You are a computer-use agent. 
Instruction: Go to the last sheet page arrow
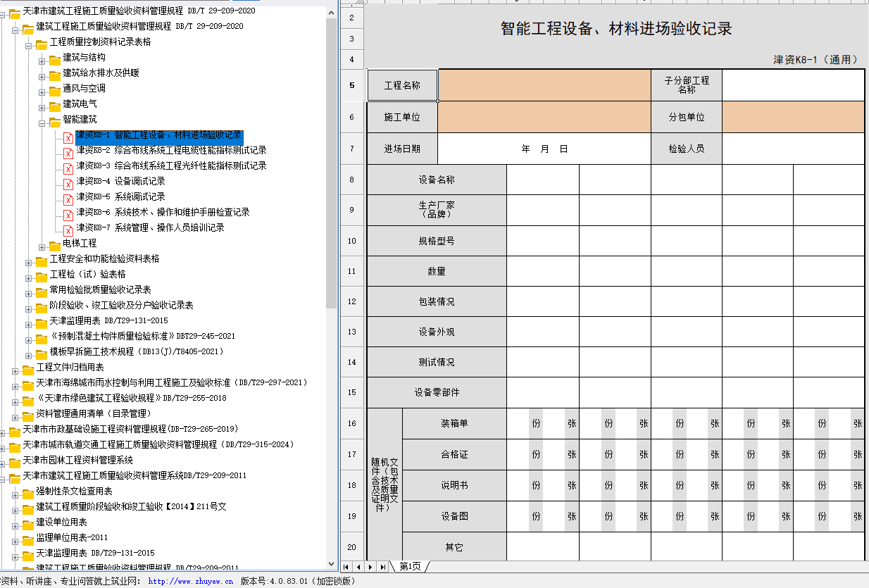pyautogui.click(x=382, y=567)
